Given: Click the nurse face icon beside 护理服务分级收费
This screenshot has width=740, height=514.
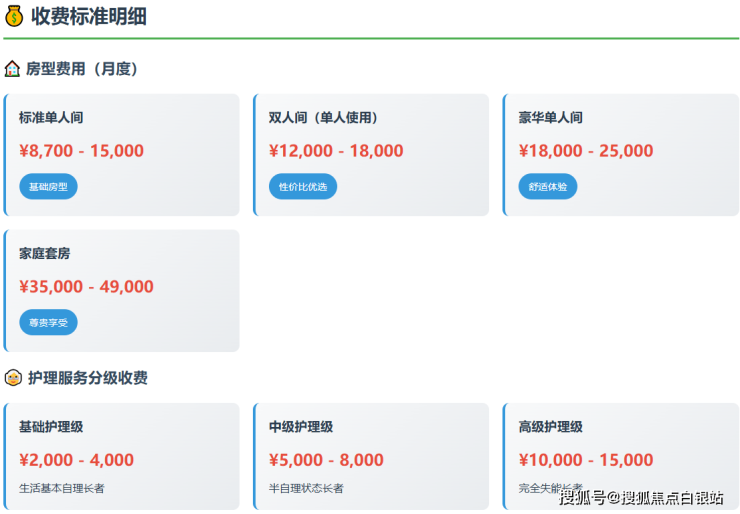Looking at the screenshot, I should point(13,378).
